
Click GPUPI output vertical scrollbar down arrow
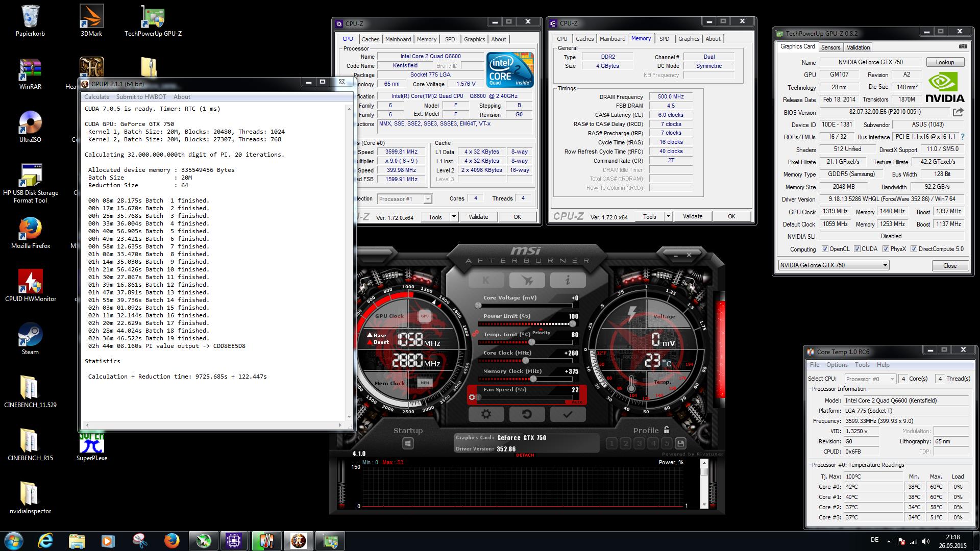click(x=349, y=416)
